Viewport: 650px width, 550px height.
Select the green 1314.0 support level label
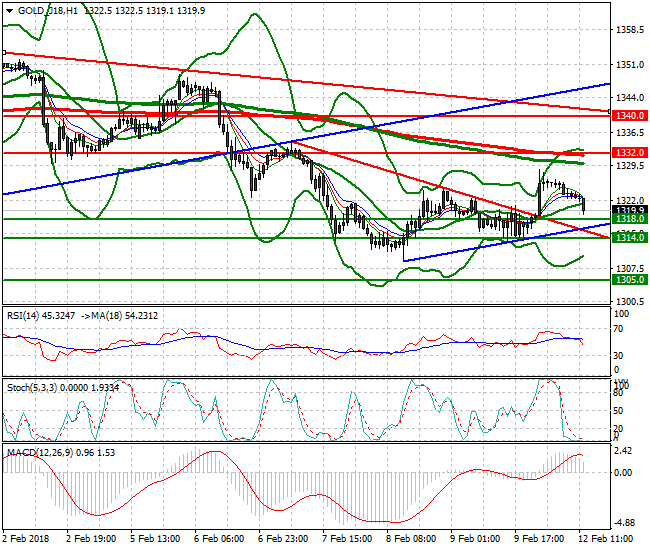630,237
